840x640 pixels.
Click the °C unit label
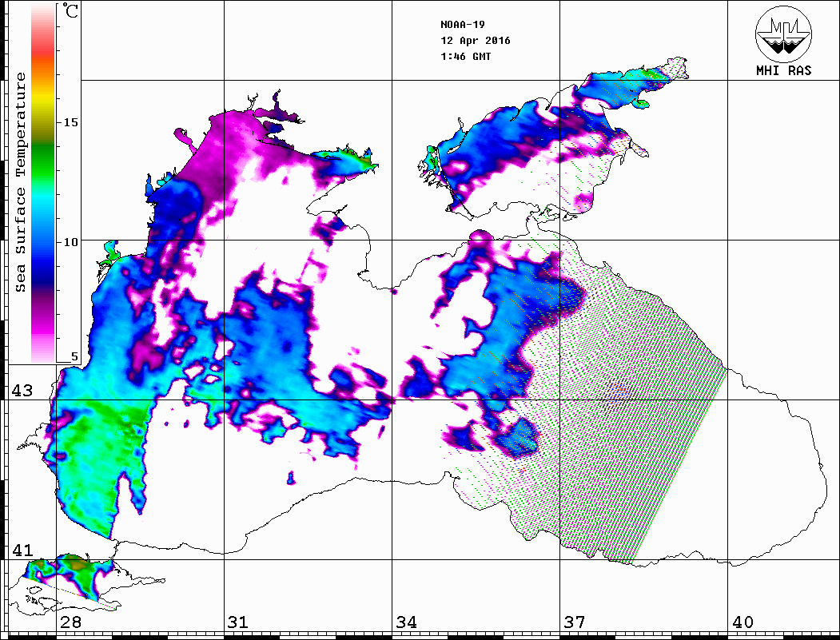coord(70,10)
